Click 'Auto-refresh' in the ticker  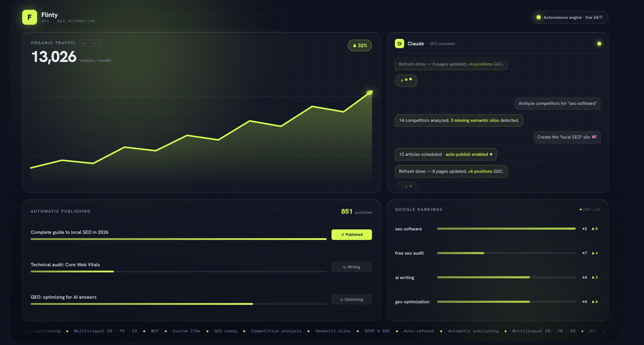pyautogui.click(x=419, y=331)
